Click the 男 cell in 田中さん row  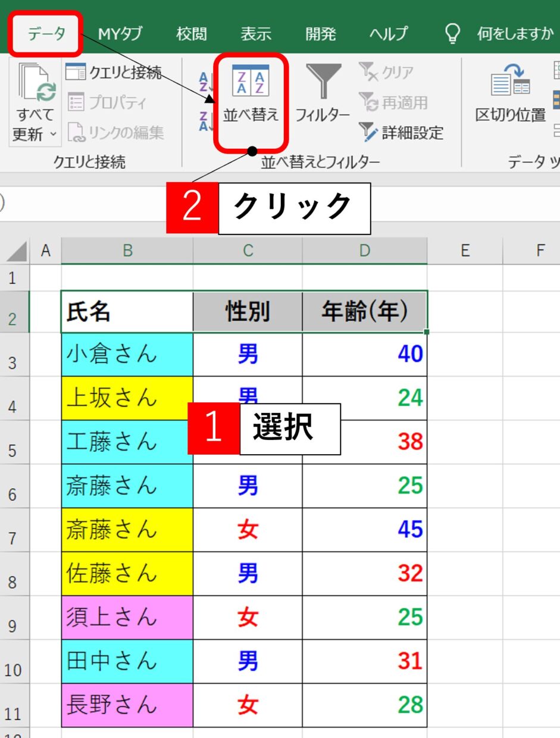pyautogui.click(x=248, y=661)
